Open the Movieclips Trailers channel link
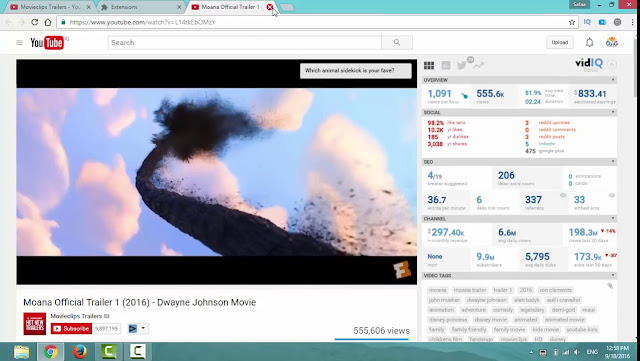 click(x=76, y=316)
